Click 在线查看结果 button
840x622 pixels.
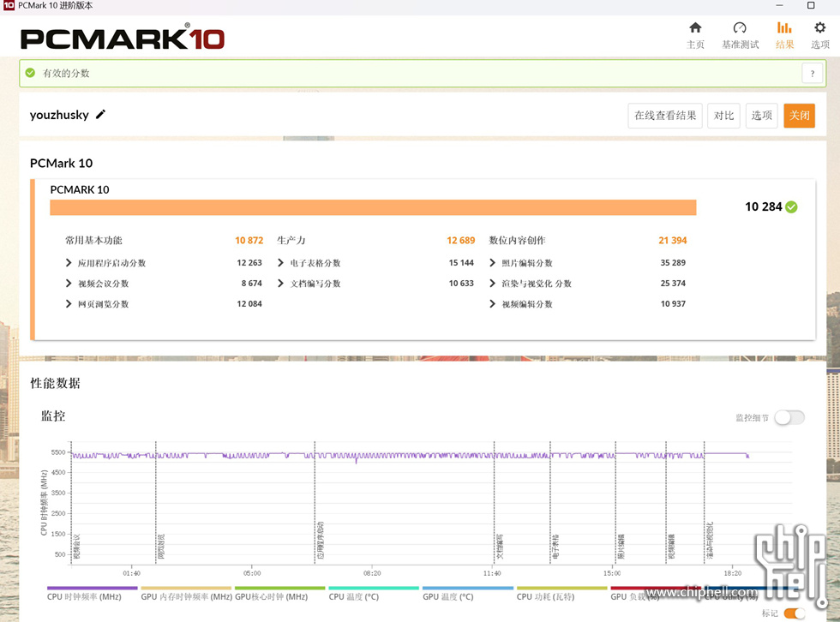665,116
